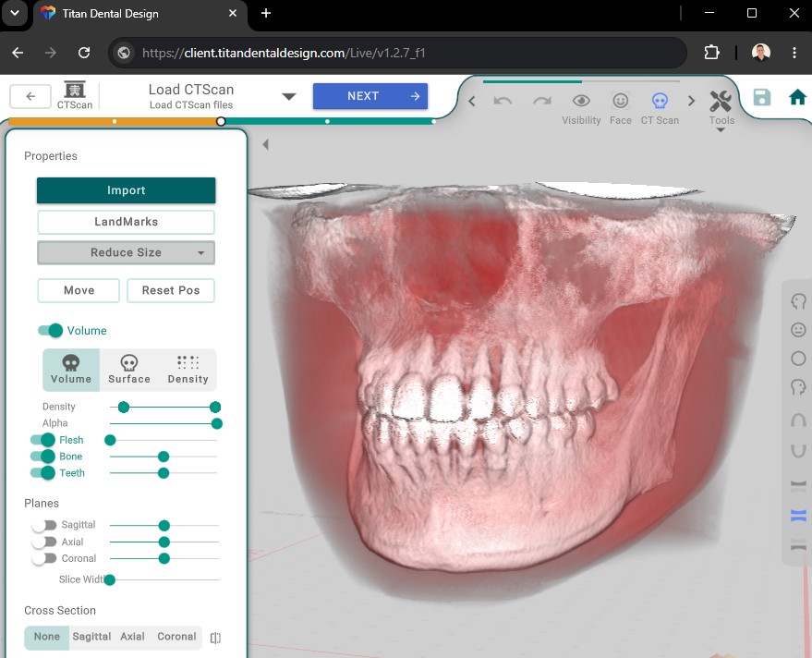Select the Volume render mode tab

point(71,370)
